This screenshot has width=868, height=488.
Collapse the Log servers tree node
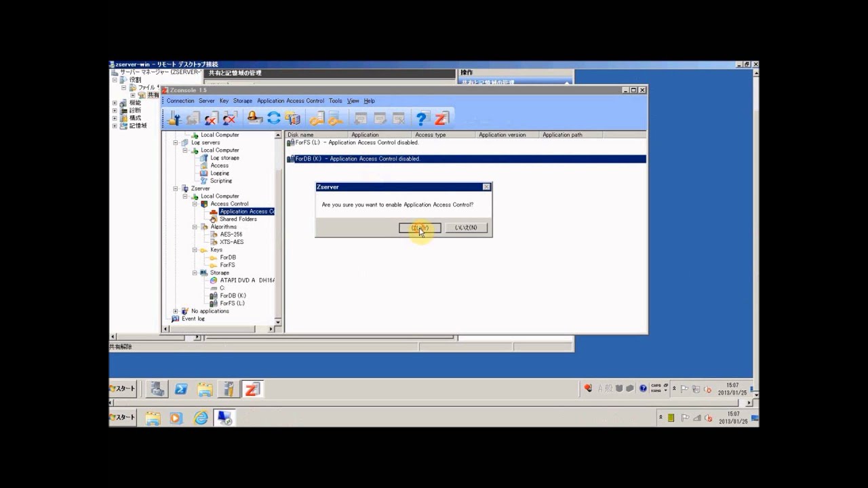pos(176,143)
